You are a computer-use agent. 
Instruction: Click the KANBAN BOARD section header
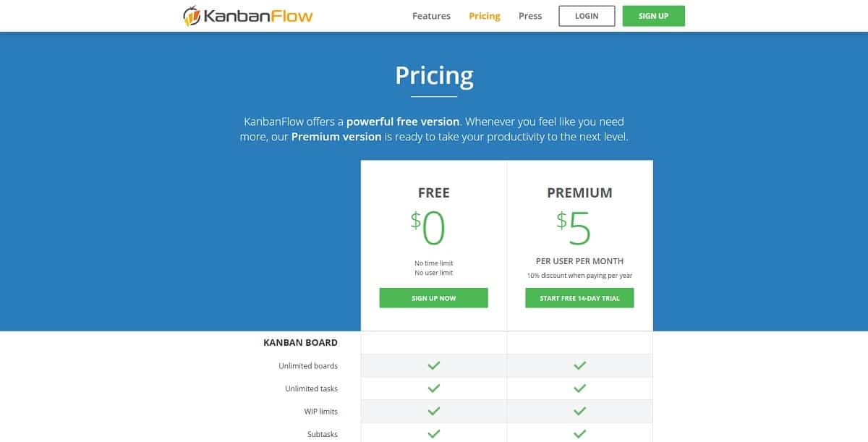301,342
